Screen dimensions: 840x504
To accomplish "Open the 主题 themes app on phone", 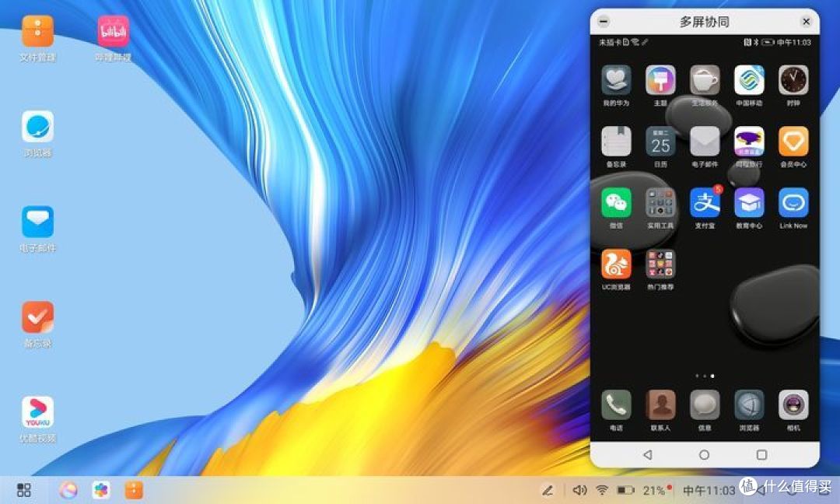I will [x=660, y=80].
